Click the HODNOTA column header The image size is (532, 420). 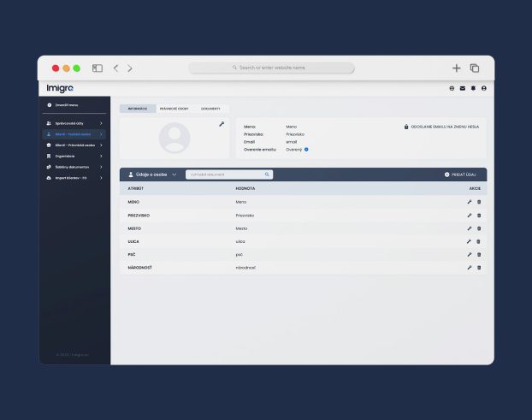245,188
